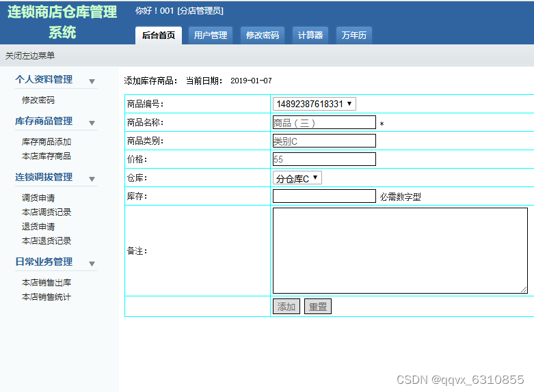
Task: Open 库存商品添加 sidebar link
Action: click(x=46, y=141)
